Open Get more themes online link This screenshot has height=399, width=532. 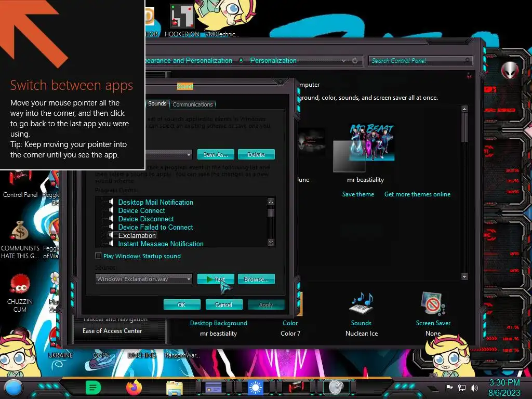pos(417,194)
